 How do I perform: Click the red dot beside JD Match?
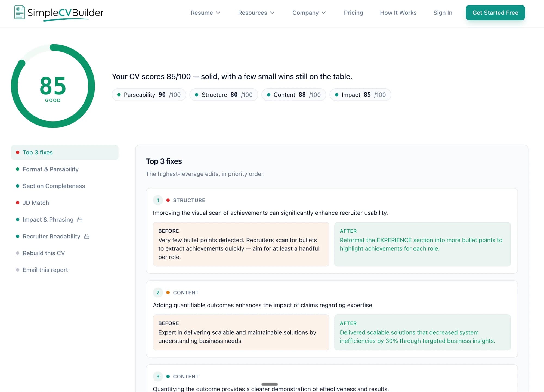[x=18, y=203]
